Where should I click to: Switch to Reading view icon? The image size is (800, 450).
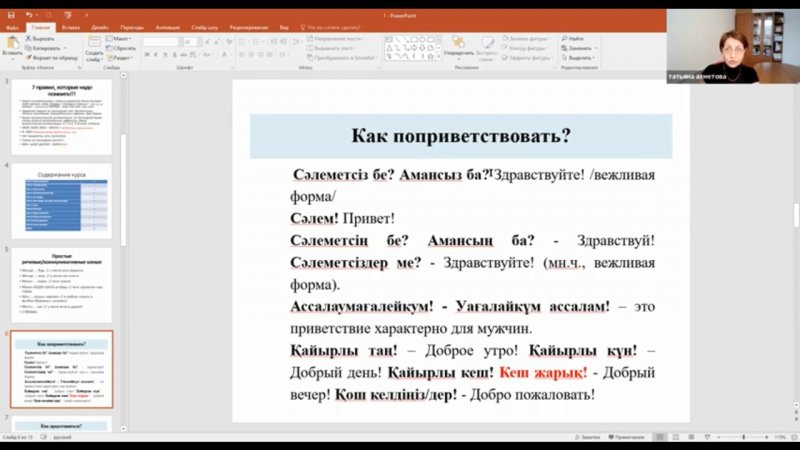691,437
